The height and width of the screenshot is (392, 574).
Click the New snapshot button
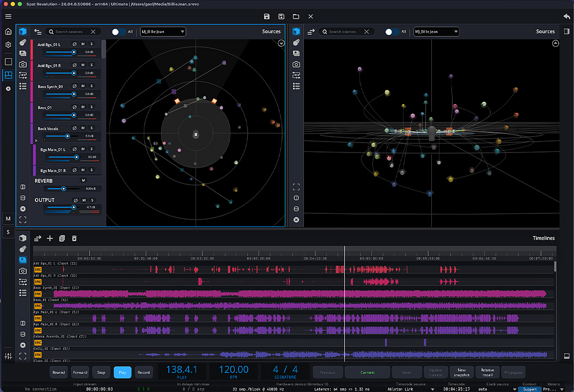462,372
